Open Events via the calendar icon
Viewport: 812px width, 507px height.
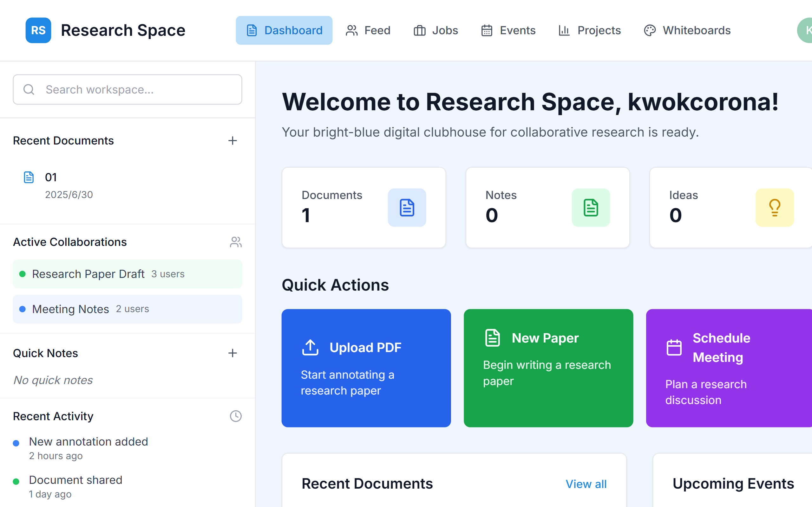coord(486,30)
